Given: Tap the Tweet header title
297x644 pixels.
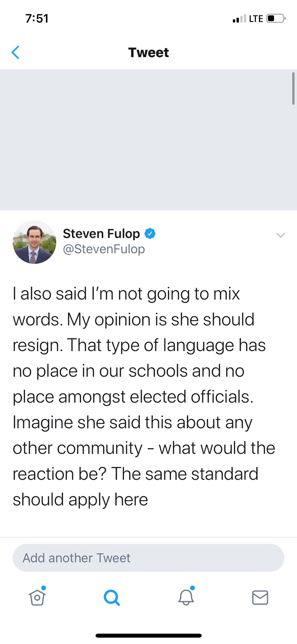Looking at the screenshot, I should click(x=148, y=53).
